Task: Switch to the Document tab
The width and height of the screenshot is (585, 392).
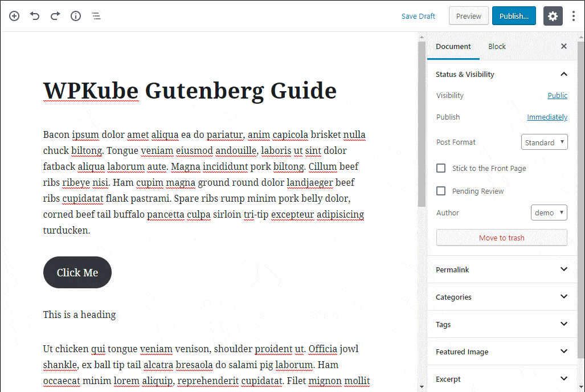Action: (453, 46)
